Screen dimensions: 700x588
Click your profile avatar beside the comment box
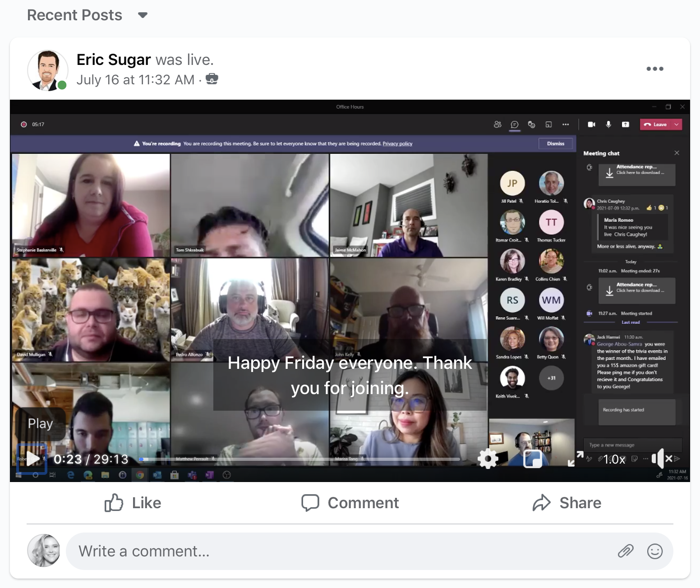click(44, 551)
